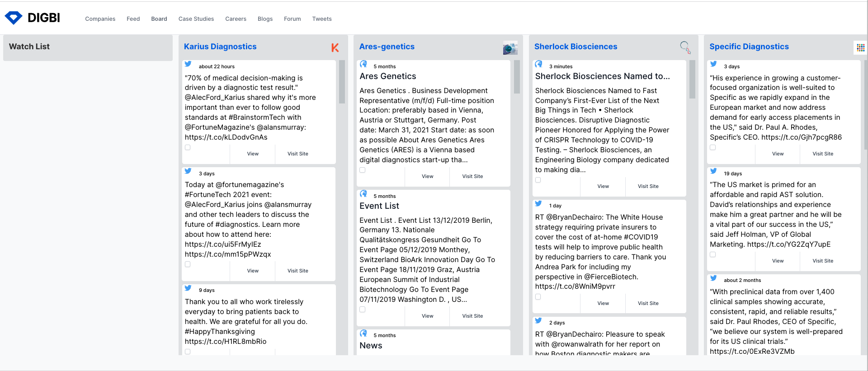
Task: Click web source icon on Sherlock '3 minutes' card
Action: pyautogui.click(x=539, y=64)
